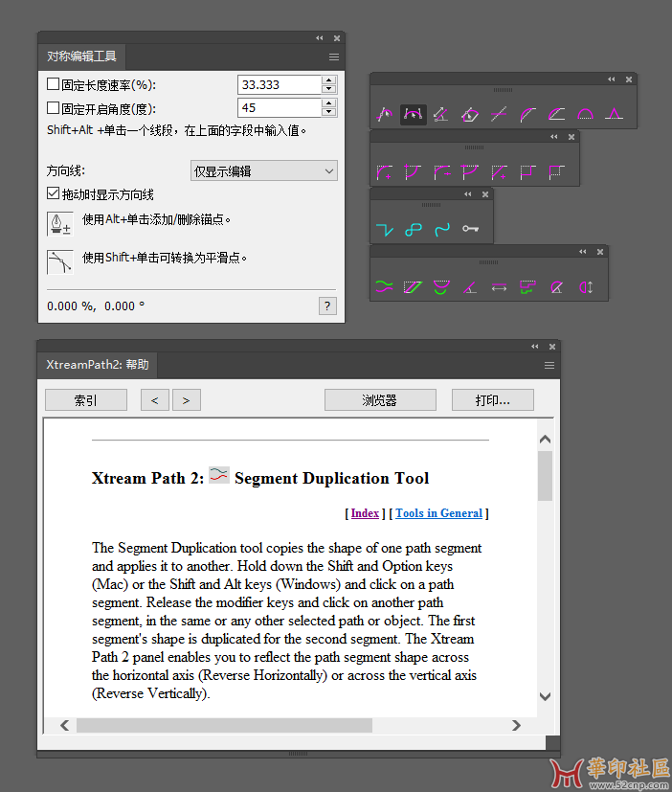
Task: Click the key icon in the third strip
Action: [470, 229]
